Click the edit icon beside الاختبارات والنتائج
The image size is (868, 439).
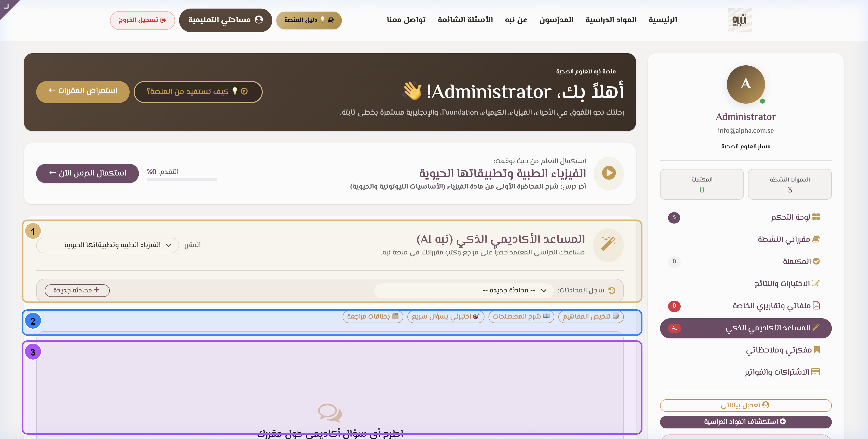[x=816, y=283]
